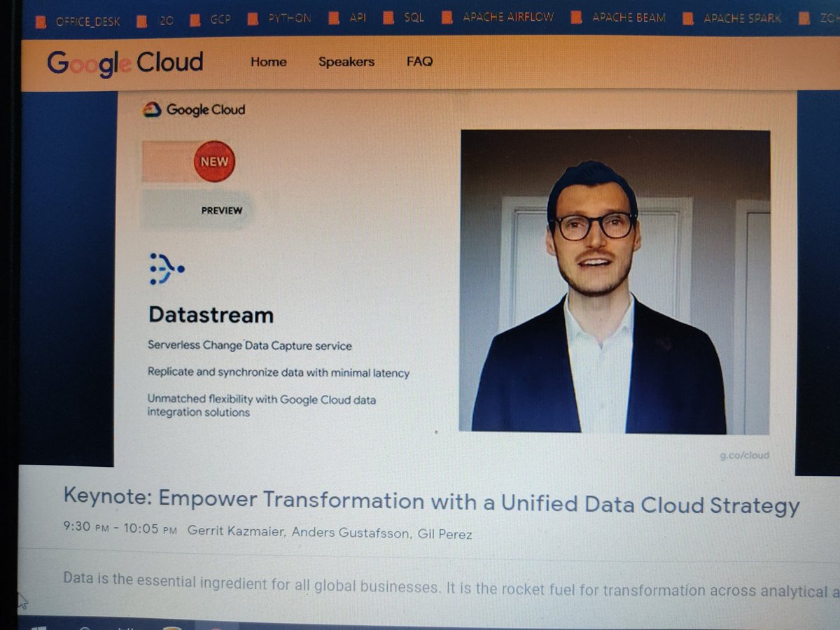Click the Keynote session title
Screen dimensions: 840x630
coord(431,501)
